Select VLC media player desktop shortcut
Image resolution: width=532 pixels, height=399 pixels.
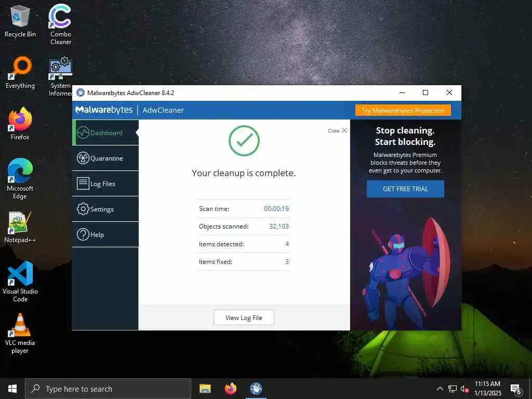[x=20, y=334]
